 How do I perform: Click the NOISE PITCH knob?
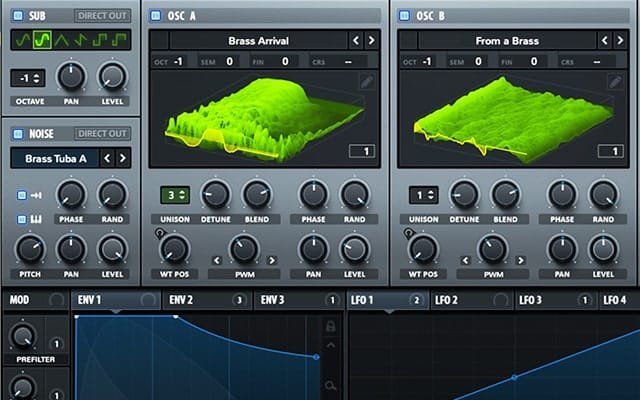[30, 249]
